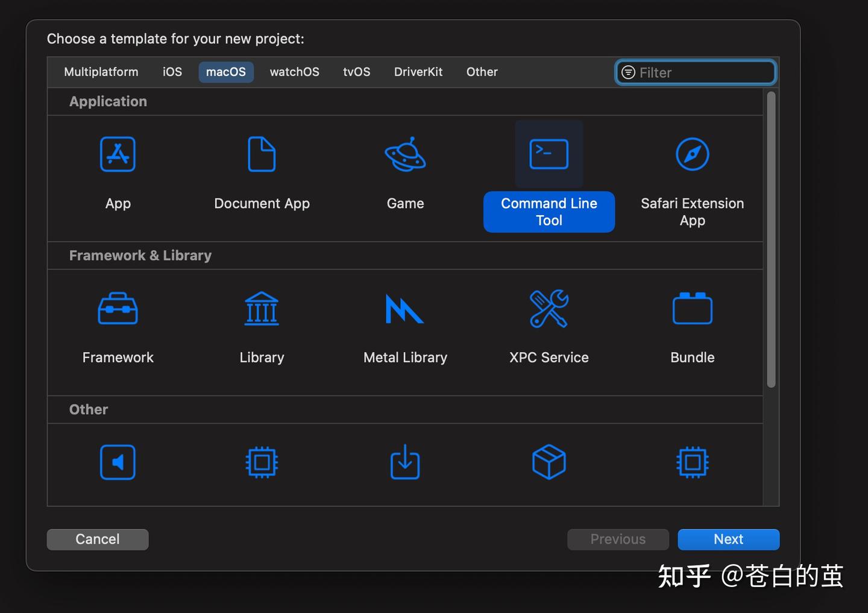Select the macOS platform tab
Viewport: 868px width, 613px height.
click(226, 72)
